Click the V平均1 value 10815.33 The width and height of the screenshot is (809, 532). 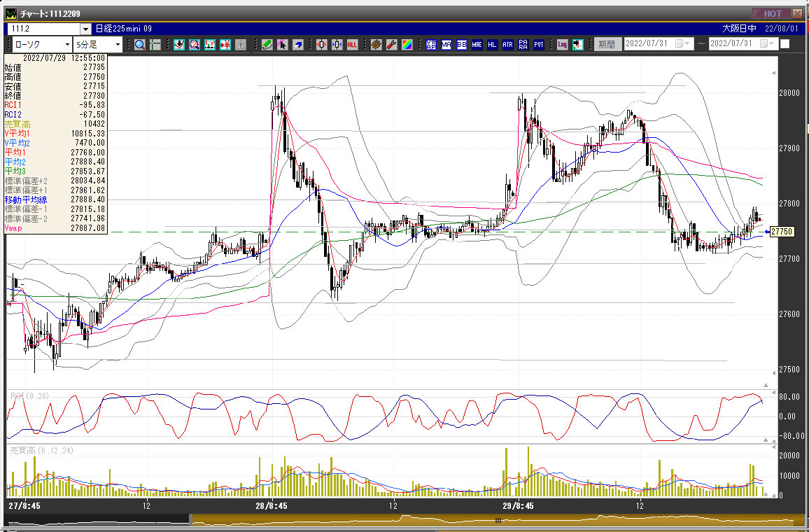tap(87, 133)
